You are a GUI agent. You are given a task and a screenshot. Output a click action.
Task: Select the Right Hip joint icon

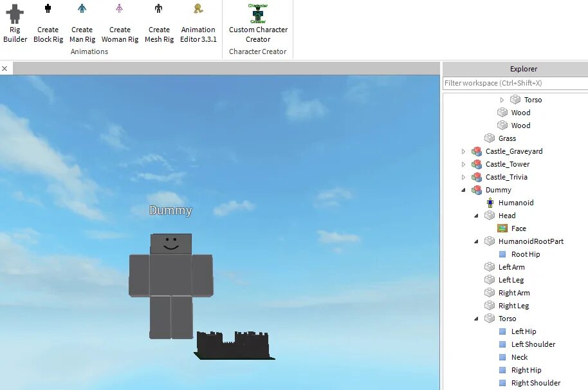(x=502, y=370)
